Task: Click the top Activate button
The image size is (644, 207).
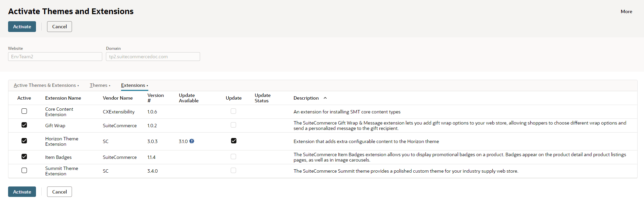Action: pyautogui.click(x=22, y=27)
